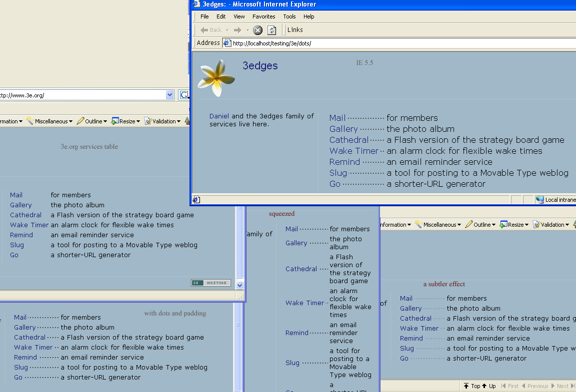This screenshot has height=392, width=576.
Task: Open Resize menu in lower right window toolbar
Action: tap(514, 225)
